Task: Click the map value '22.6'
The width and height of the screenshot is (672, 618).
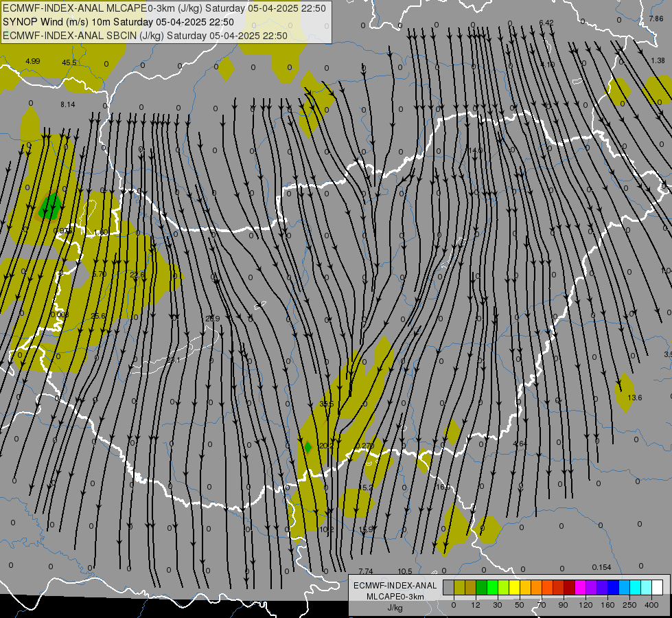Action: [x=137, y=275]
